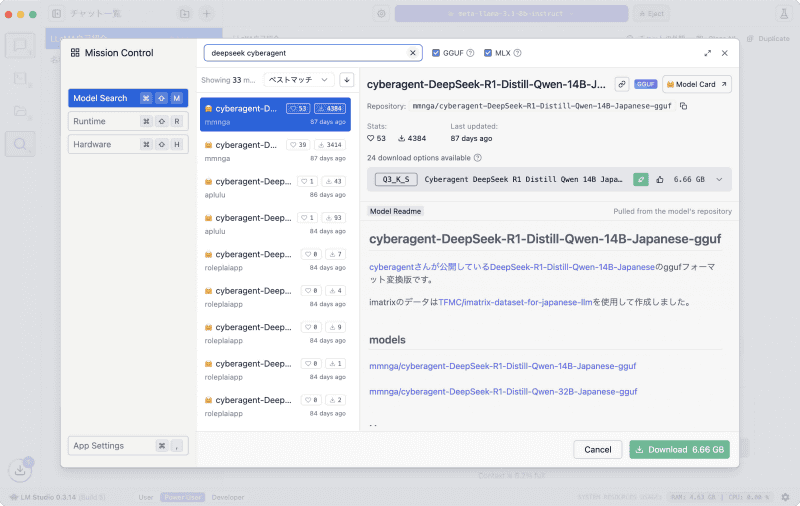Toggle the GGUF format checkbox
The image size is (800, 506).
point(436,53)
